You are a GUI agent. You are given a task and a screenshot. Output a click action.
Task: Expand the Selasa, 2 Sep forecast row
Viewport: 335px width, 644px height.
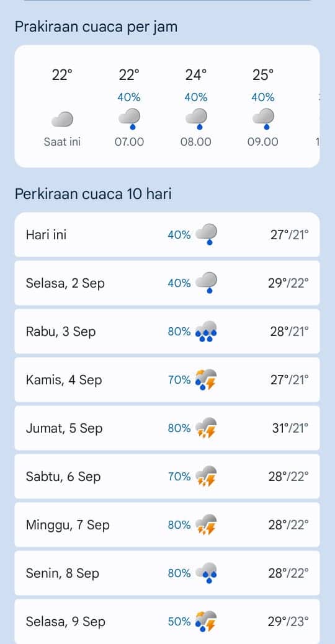[x=167, y=283]
